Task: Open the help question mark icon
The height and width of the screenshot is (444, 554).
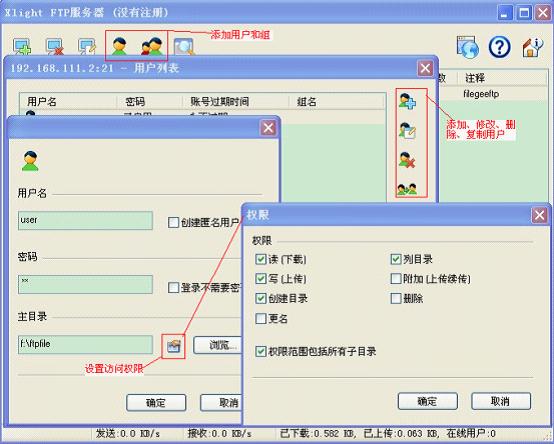Action: click(499, 47)
